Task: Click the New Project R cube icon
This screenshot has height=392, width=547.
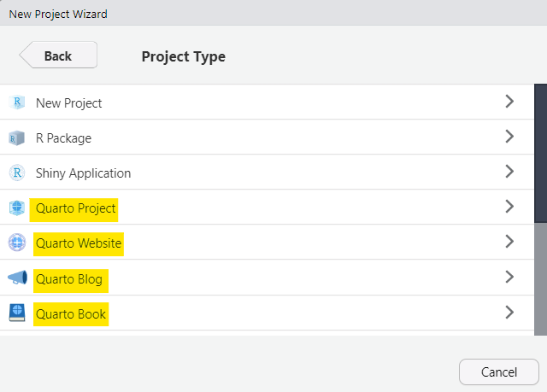Action: tap(17, 102)
